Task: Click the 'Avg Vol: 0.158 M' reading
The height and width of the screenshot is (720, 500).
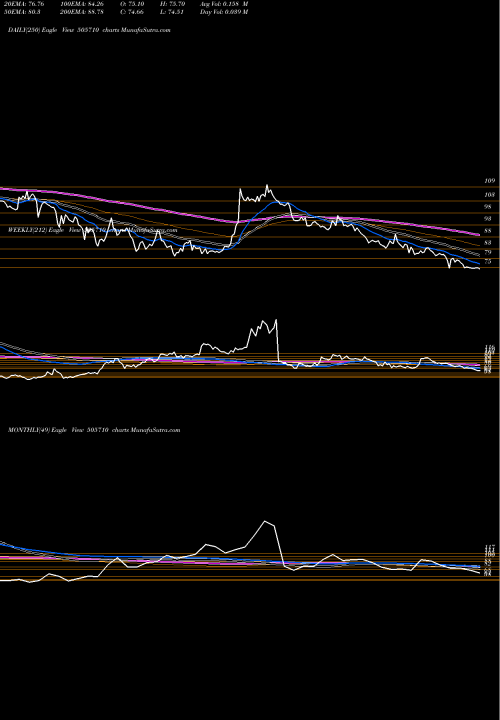Action: tap(224, 4)
